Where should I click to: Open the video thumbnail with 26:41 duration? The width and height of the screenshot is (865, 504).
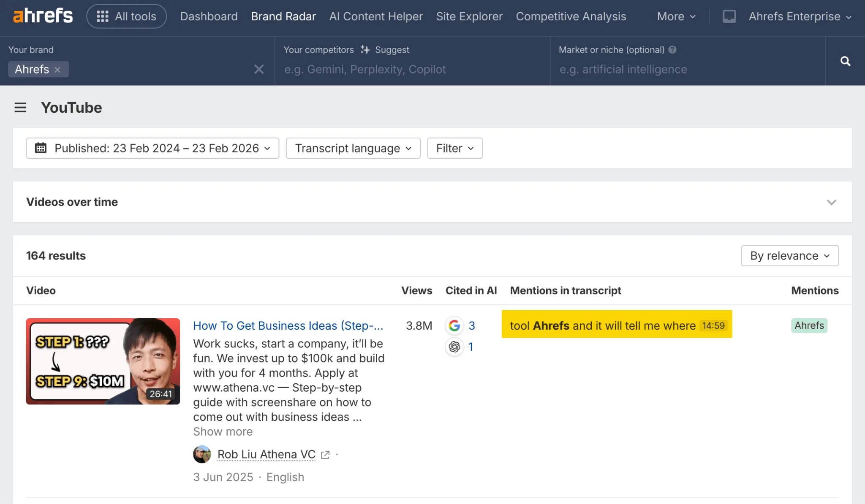[x=103, y=361]
